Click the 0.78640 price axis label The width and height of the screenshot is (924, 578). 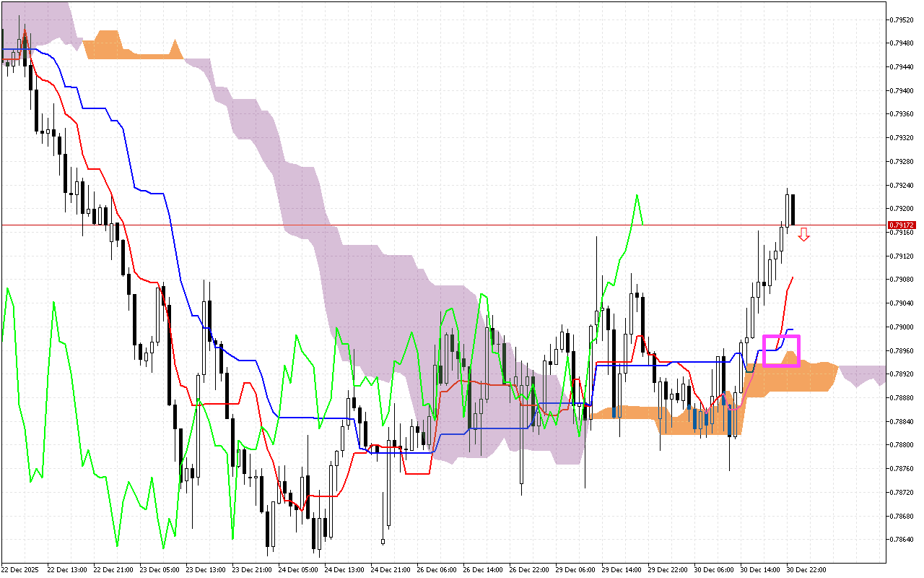coord(902,540)
